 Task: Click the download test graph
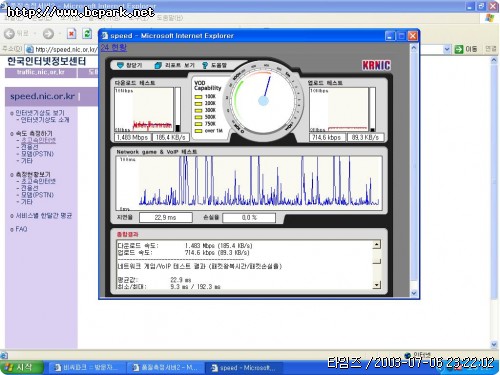[x=144, y=110]
